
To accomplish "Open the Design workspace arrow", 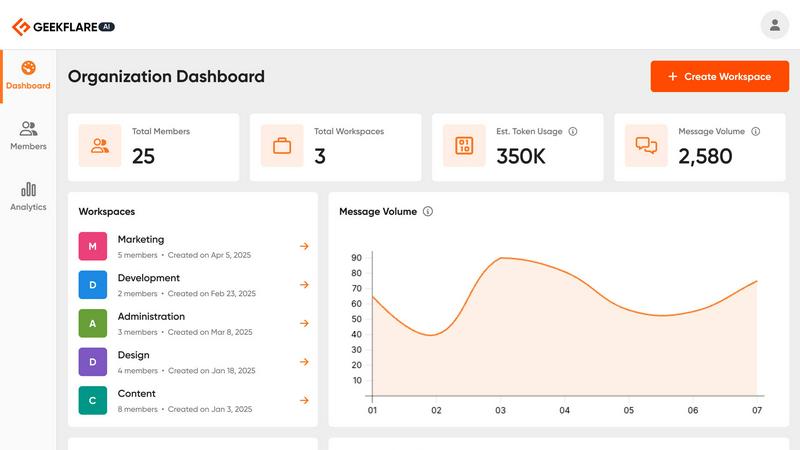I will 304,362.
